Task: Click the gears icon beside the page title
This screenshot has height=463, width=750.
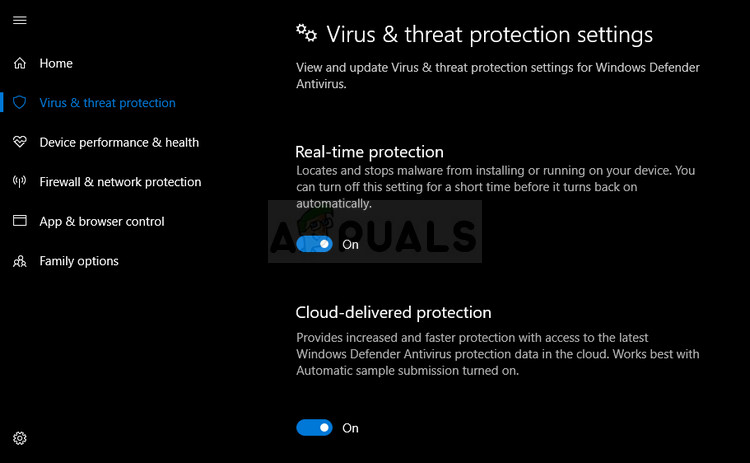Action: tap(306, 34)
